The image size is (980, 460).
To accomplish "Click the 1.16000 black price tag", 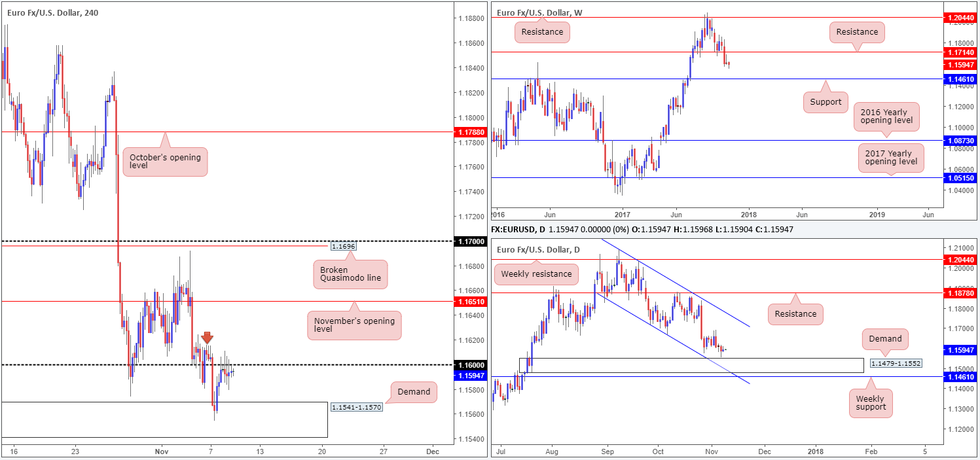I will coord(469,365).
